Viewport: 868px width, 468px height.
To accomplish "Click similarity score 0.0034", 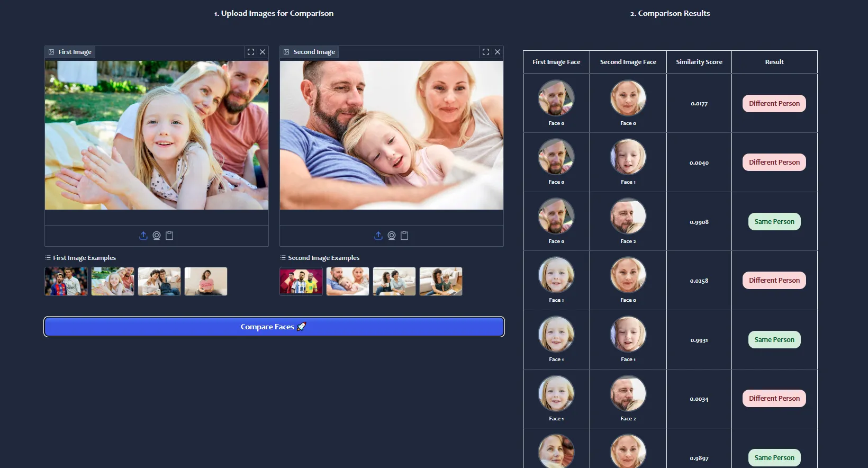I will click(699, 399).
